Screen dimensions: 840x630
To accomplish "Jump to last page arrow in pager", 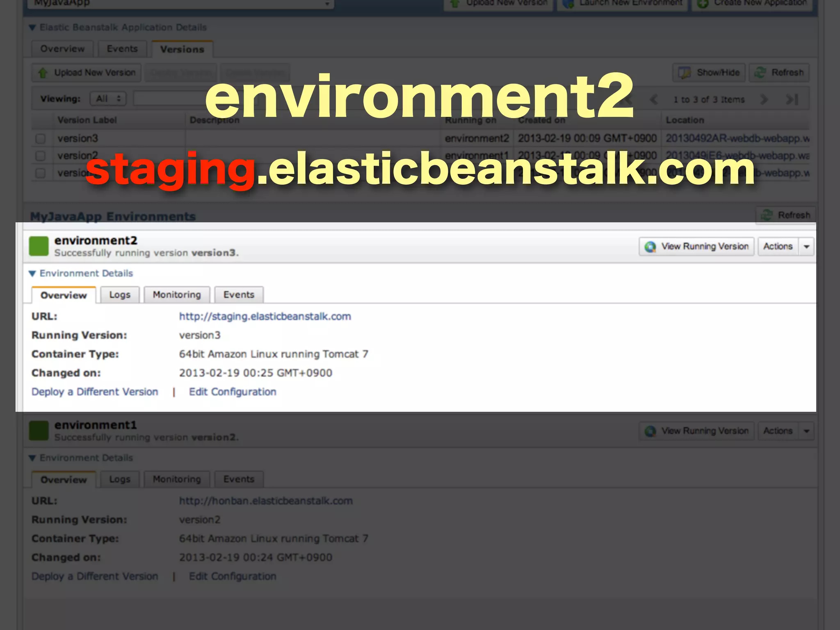I will [x=792, y=99].
